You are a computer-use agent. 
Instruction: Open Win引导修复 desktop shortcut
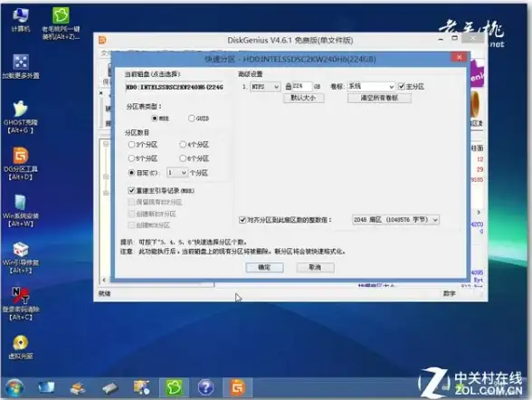click(21, 258)
